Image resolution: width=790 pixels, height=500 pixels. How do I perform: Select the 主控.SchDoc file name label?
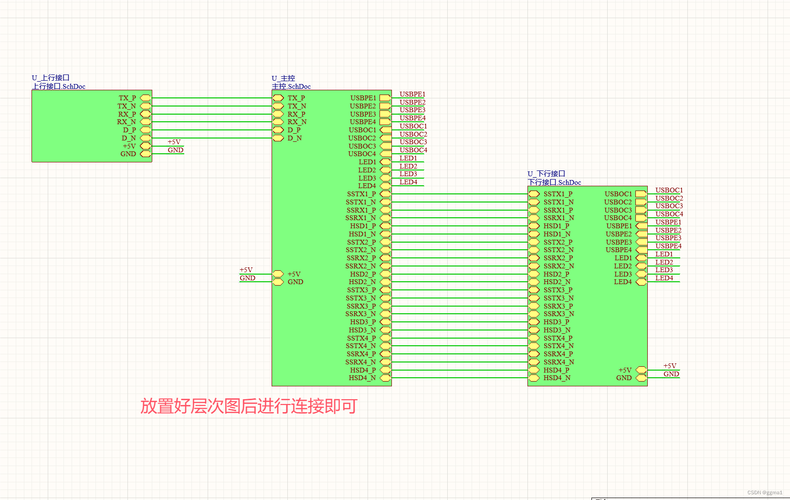(x=291, y=86)
